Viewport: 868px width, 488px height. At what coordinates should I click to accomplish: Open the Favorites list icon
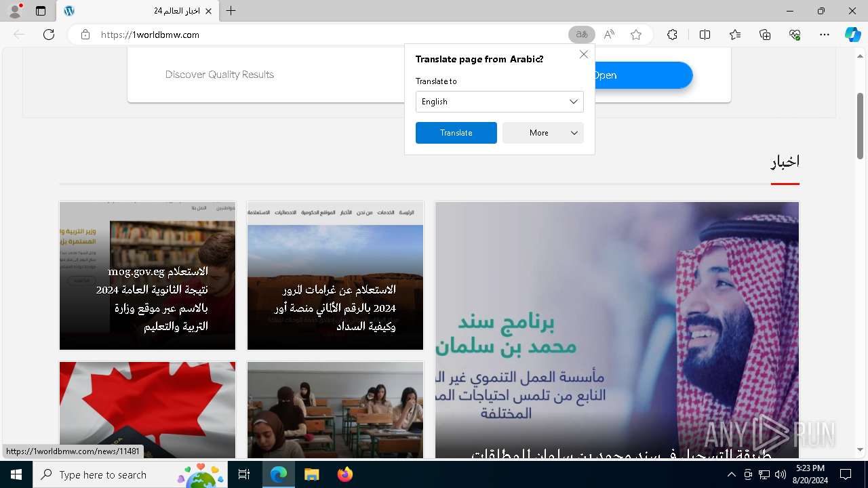tap(735, 35)
